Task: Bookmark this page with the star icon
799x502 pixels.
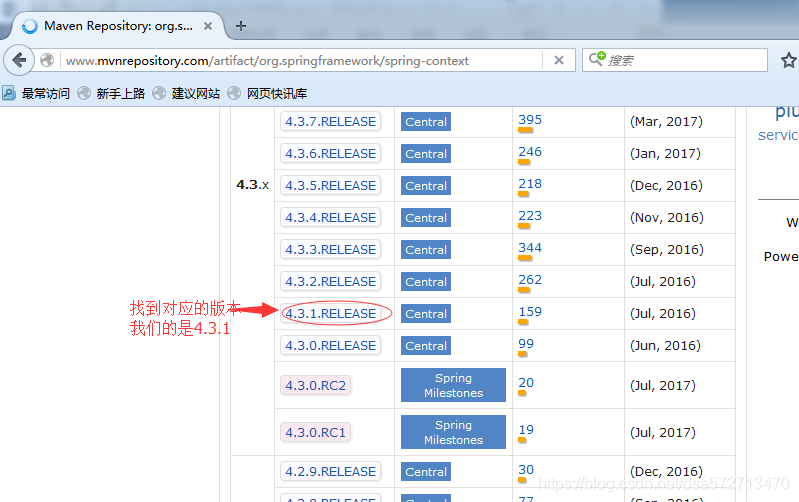Action: 789,60
